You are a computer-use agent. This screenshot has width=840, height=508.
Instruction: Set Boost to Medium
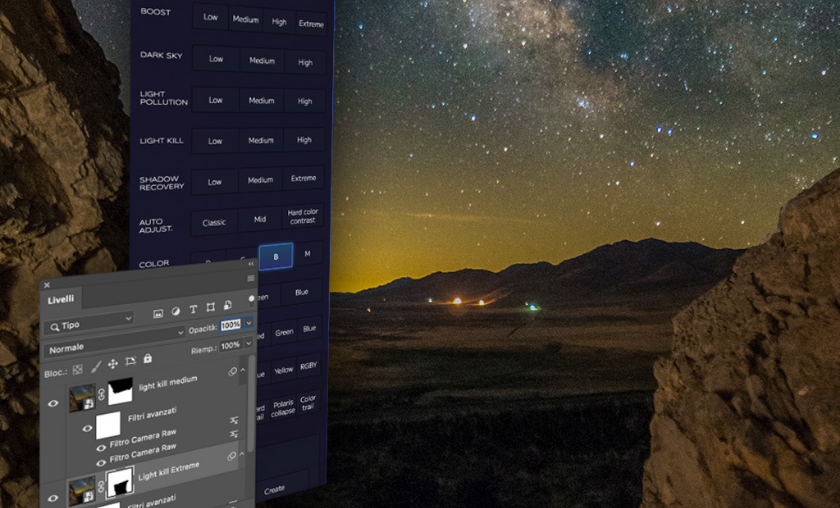[245, 19]
